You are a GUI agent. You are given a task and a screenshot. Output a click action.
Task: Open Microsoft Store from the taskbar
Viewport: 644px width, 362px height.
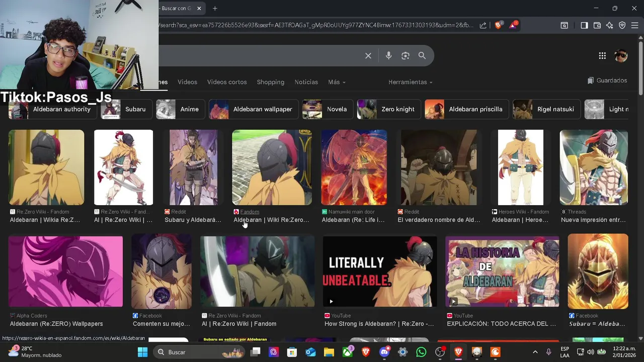292,352
